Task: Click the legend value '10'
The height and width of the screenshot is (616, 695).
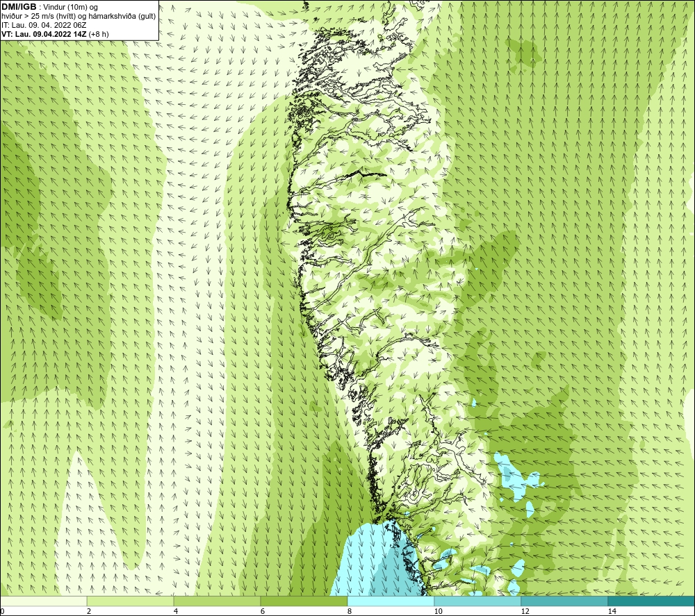Action: point(438,611)
